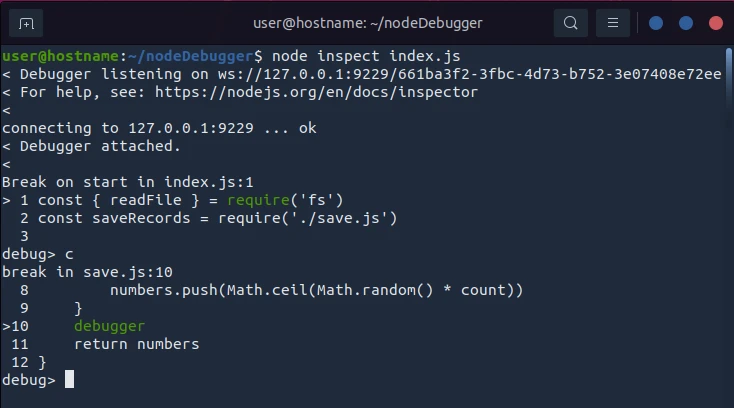
Task: Click the green debugger keyword on line 10
Action: click(x=109, y=326)
